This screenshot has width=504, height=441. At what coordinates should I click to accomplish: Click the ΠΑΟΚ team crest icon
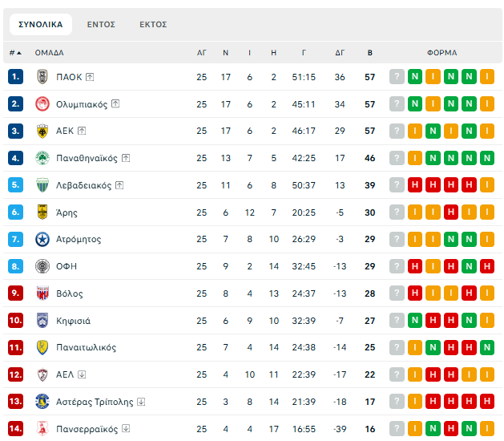pyautogui.click(x=42, y=77)
